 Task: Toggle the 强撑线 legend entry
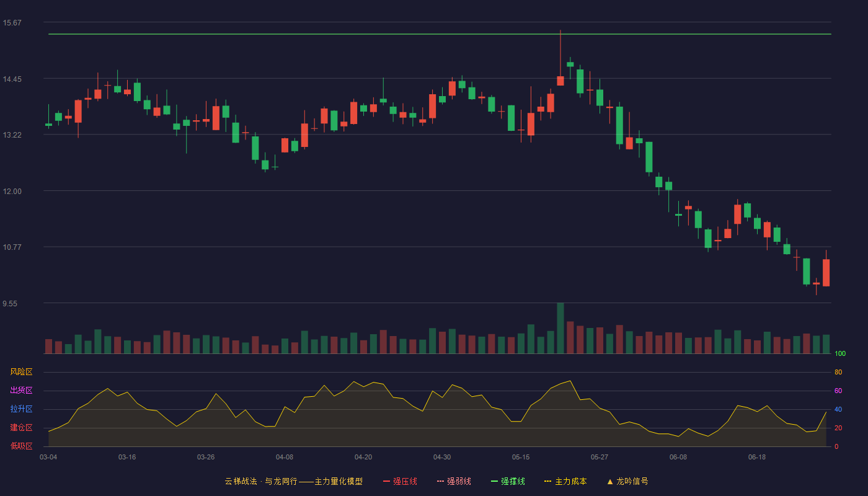(508, 481)
